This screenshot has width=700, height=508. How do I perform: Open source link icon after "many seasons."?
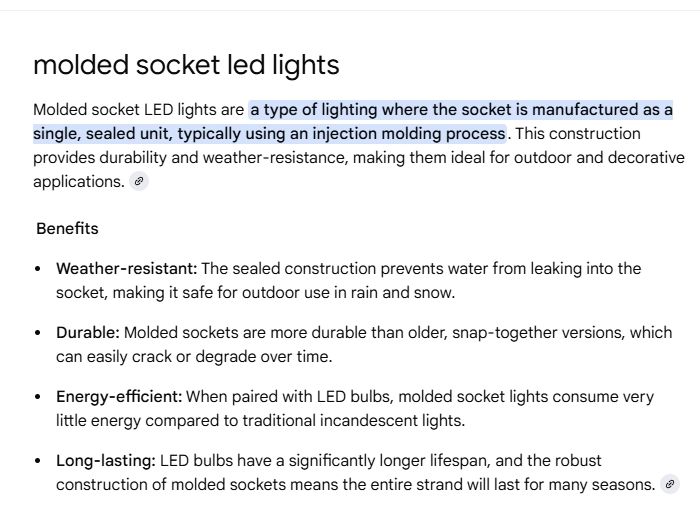pyautogui.click(x=670, y=484)
